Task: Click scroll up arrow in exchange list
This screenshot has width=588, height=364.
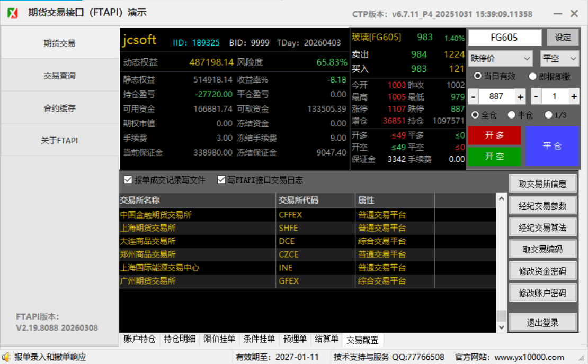Action: click(x=501, y=198)
